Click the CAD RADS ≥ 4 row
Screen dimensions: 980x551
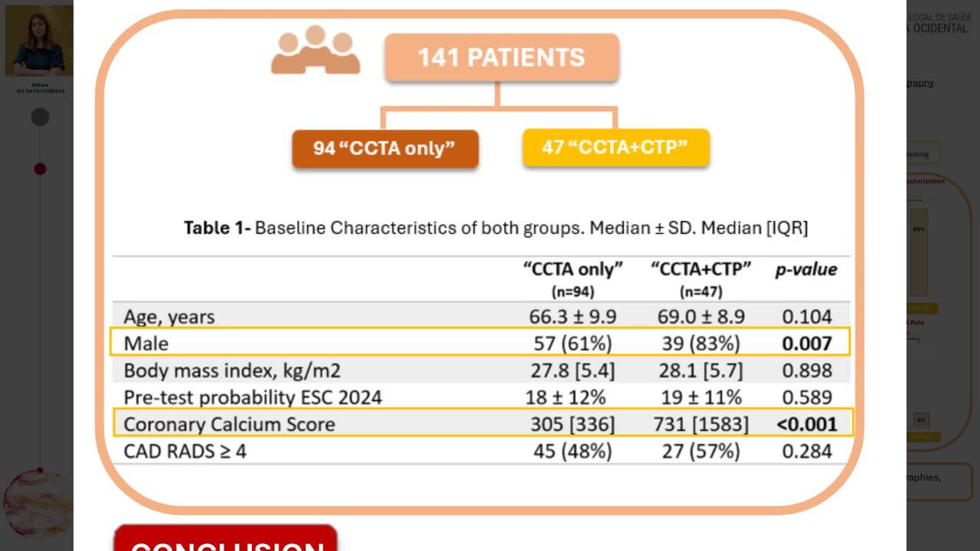click(x=481, y=451)
